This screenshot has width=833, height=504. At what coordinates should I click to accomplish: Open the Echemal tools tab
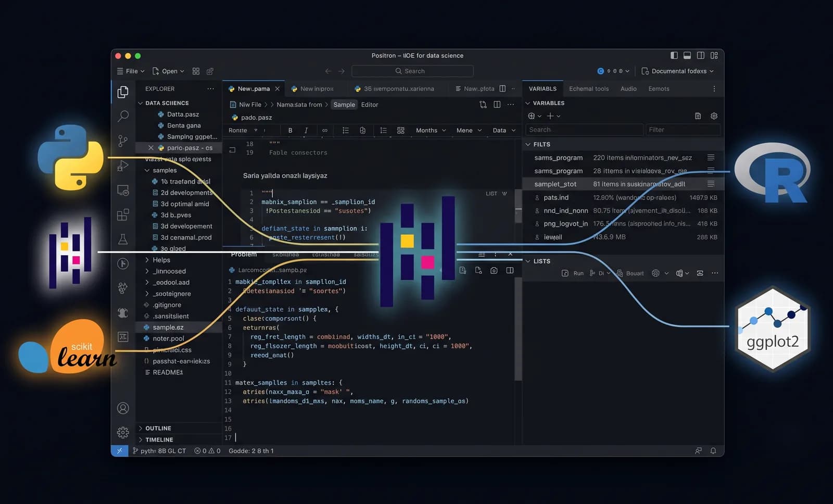pyautogui.click(x=589, y=89)
